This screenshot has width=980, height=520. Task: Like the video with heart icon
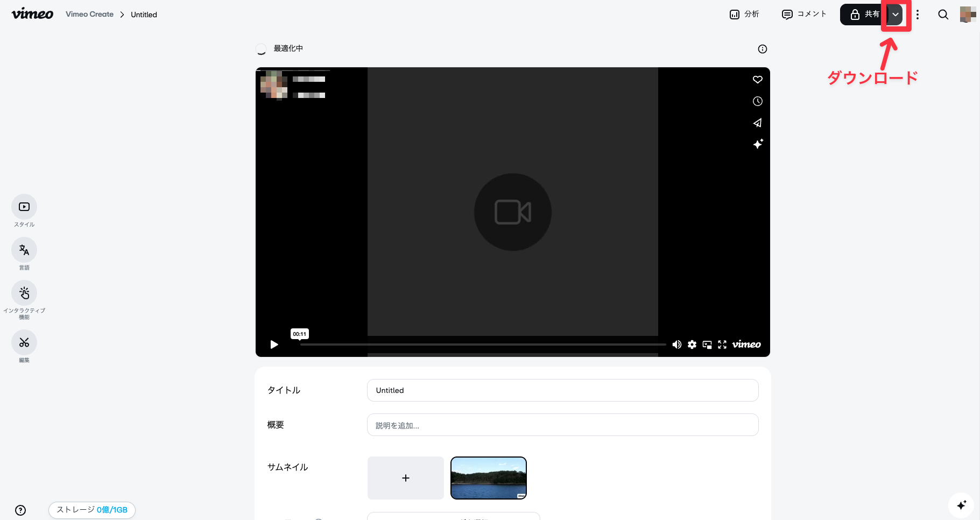[758, 80]
